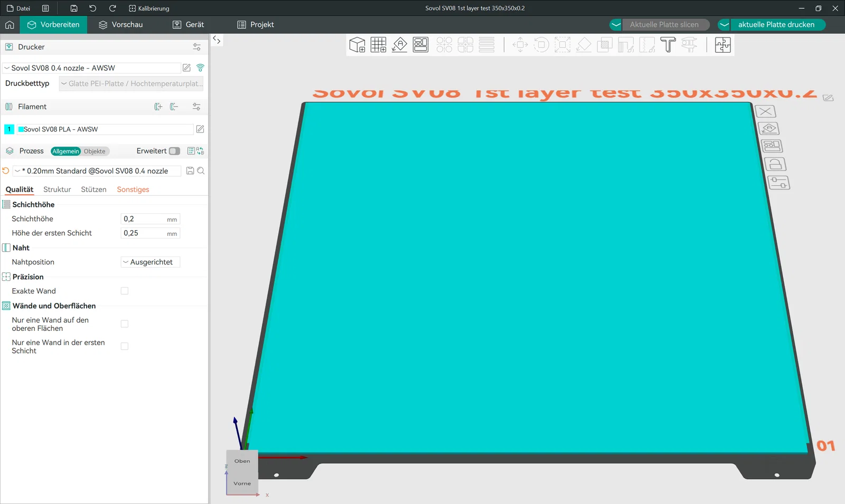Click the aktuelle Platte drucken button
The image size is (845, 504).
pos(777,25)
